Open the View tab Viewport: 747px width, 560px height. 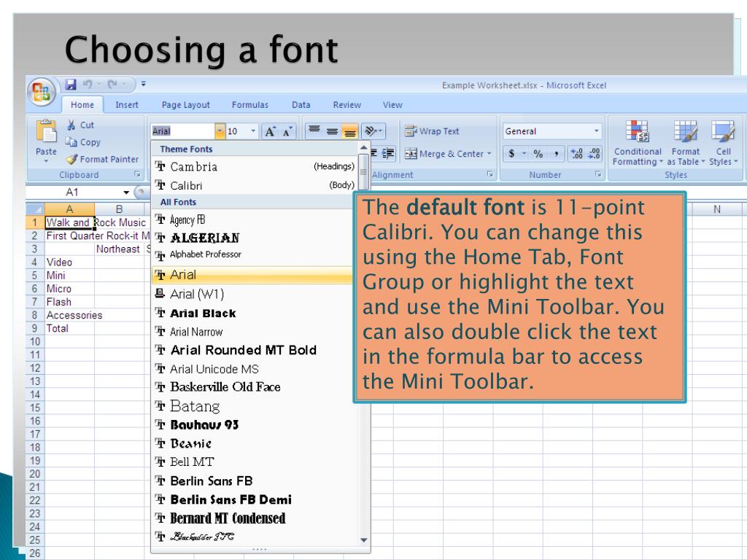tap(392, 105)
